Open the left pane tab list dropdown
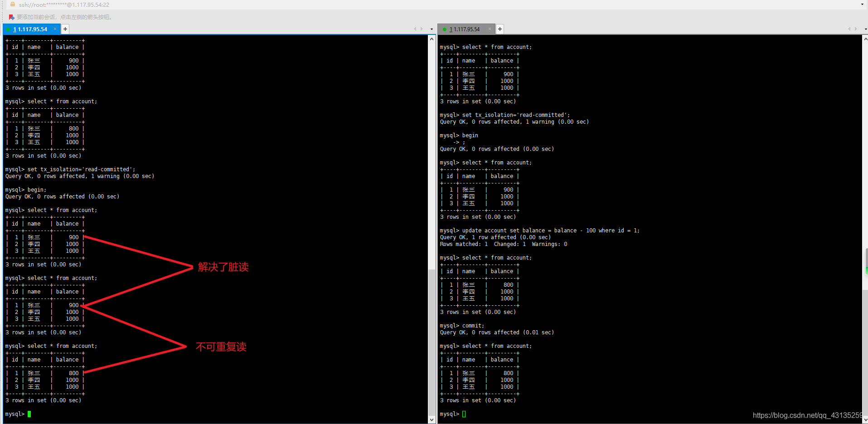Viewport: 868px width, 424px height. pyautogui.click(x=432, y=29)
